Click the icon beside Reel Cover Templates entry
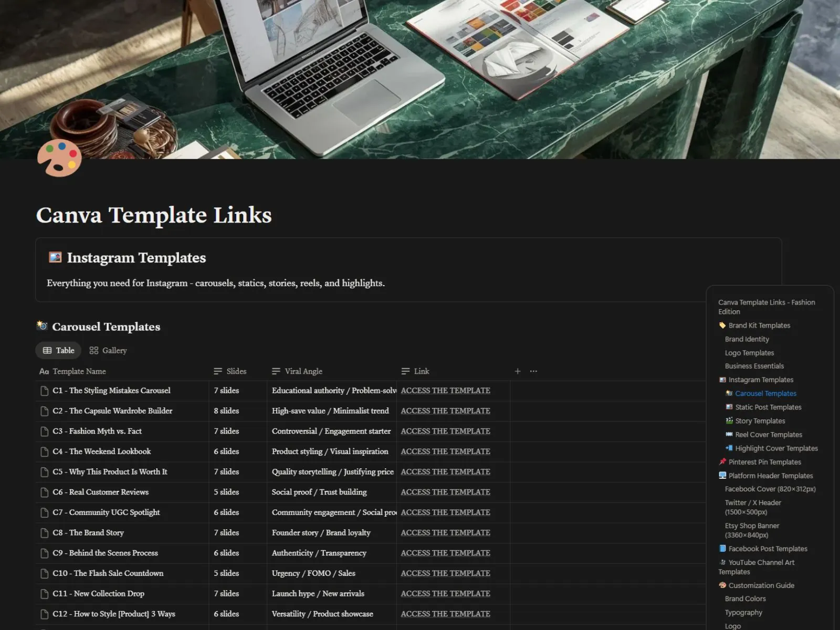The image size is (840, 630). pyautogui.click(x=729, y=435)
